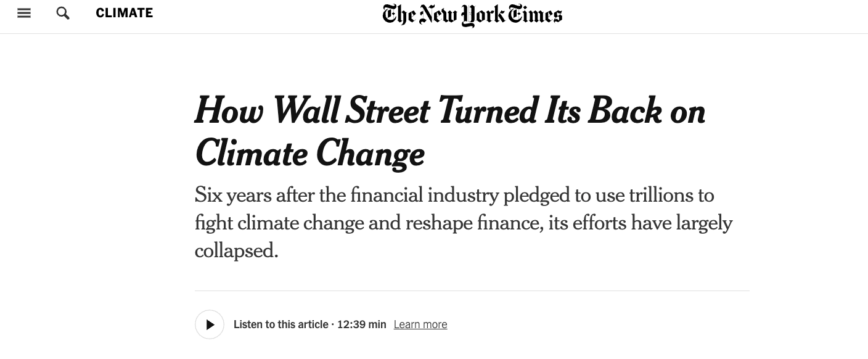Open the Learn more link about audio articles
The image size is (868, 359).
coord(420,324)
